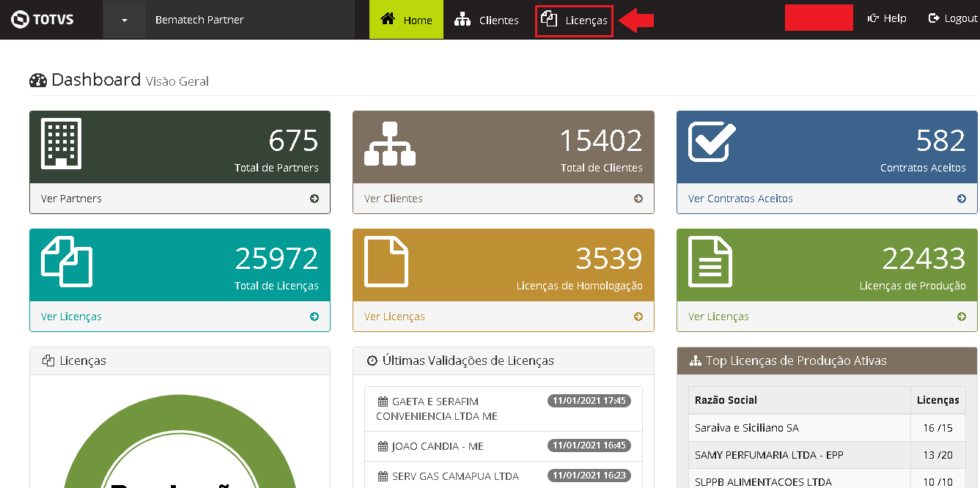Click calendar icon beside JOAO CANDIA
The width and height of the screenshot is (980, 488).
383,446
